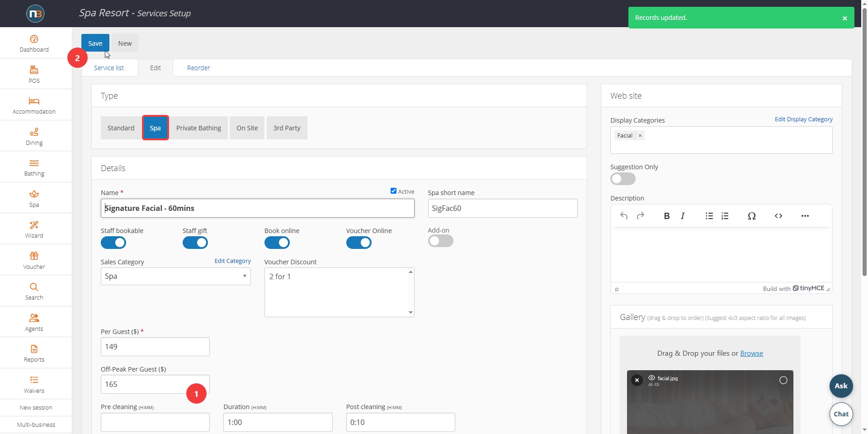Select Spa service type
This screenshot has width=868, height=434.
pyautogui.click(x=156, y=128)
